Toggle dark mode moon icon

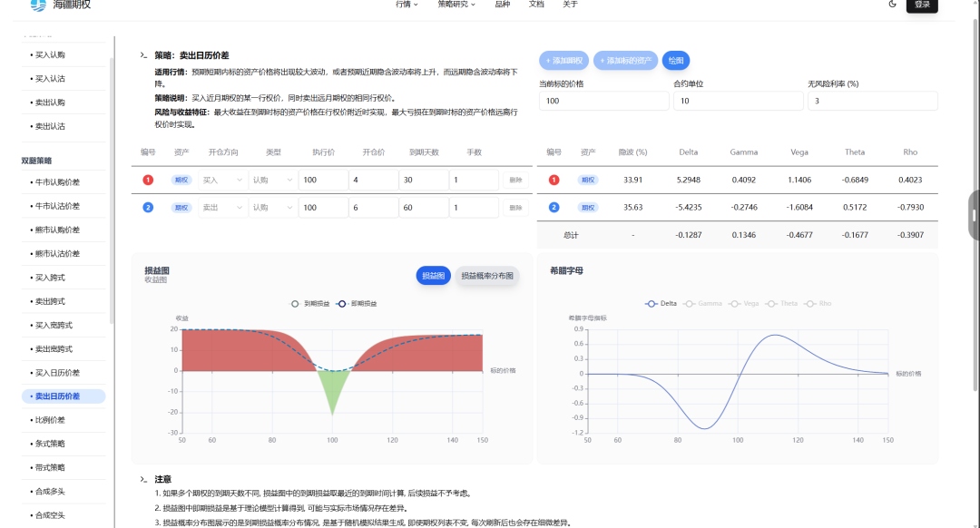click(x=893, y=5)
